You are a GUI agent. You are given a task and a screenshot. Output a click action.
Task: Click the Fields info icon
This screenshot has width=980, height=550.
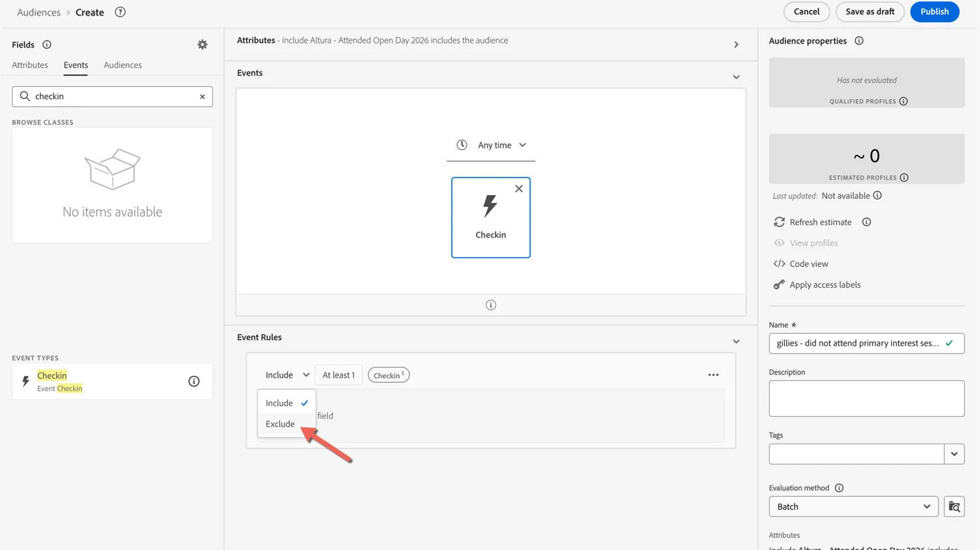[47, 44]
